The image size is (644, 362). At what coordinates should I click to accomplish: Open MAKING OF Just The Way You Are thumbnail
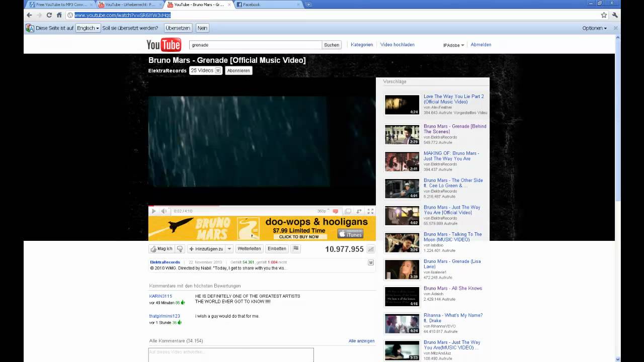click(402, 162)
